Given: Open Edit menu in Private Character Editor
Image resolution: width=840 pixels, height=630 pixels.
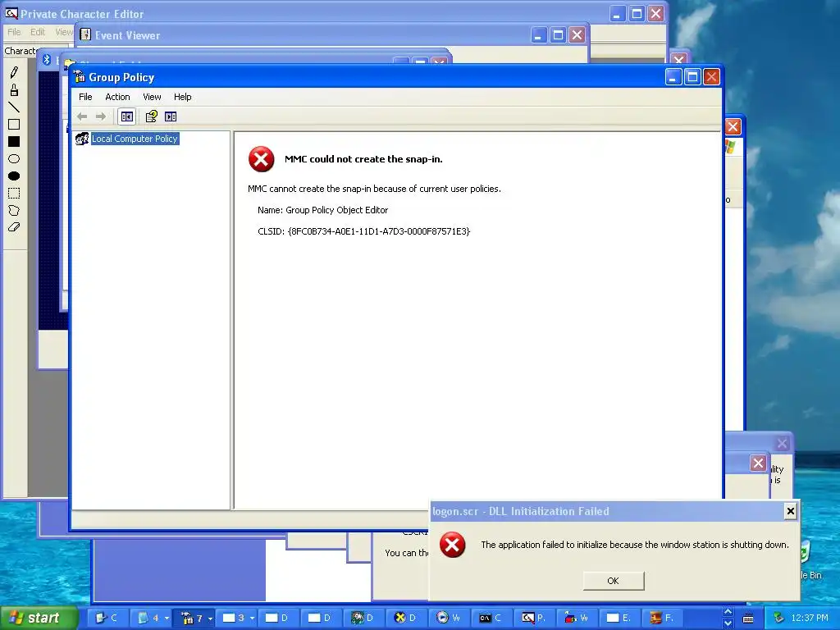Looking at the screenshot, I should (x=38, y=32).
